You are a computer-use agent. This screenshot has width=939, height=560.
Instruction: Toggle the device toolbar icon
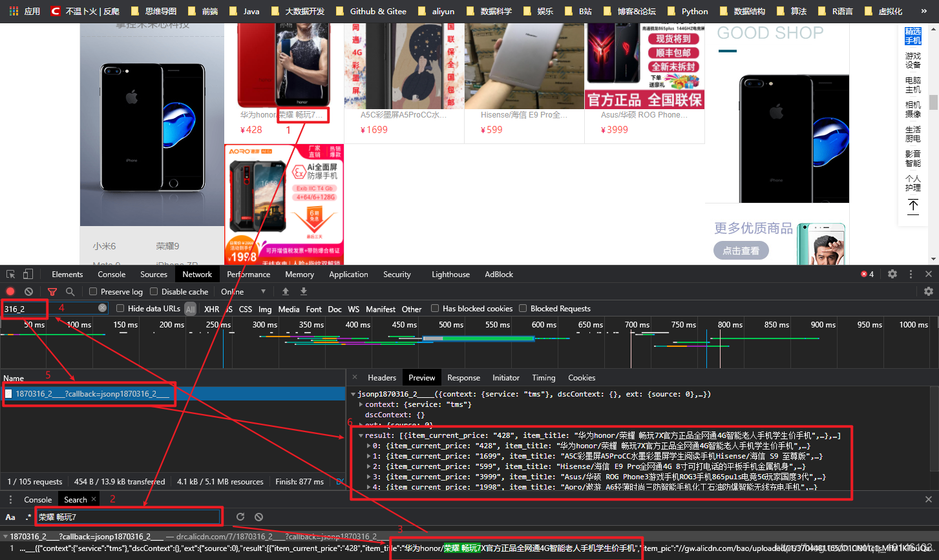28,274
